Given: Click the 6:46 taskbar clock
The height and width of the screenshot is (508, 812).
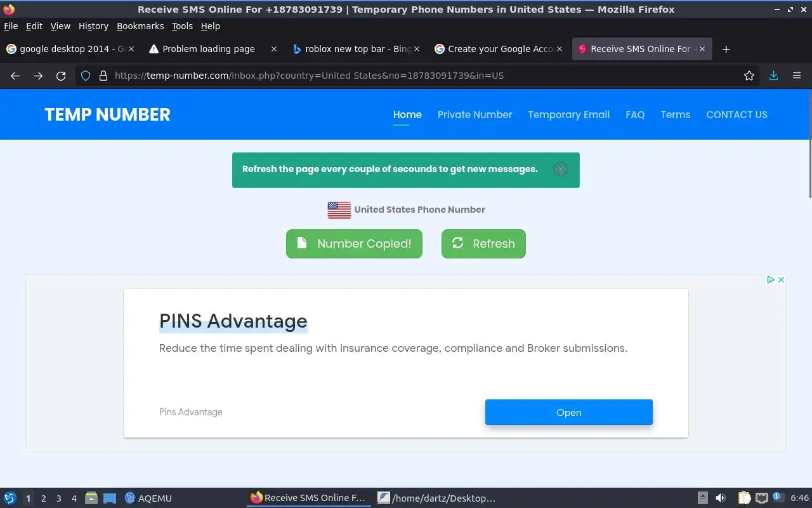Looking at the screenshot, I should tap(799, 498).
